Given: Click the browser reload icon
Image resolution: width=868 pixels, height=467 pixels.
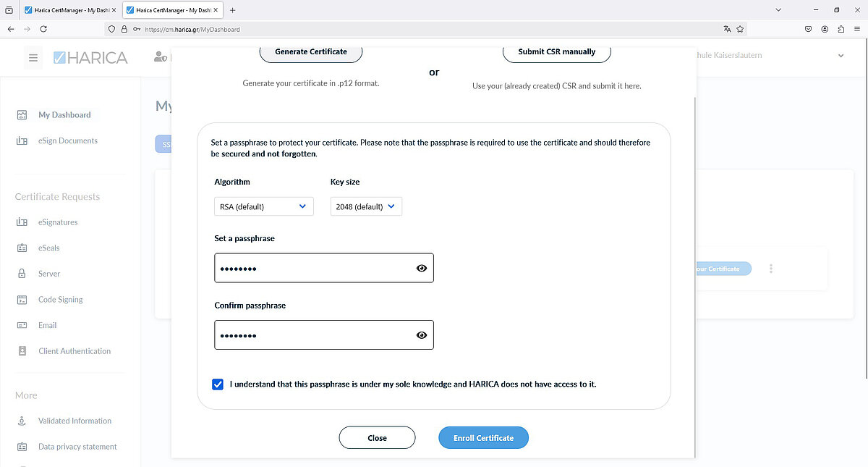Looking at the screenshot, I should 43,29.
